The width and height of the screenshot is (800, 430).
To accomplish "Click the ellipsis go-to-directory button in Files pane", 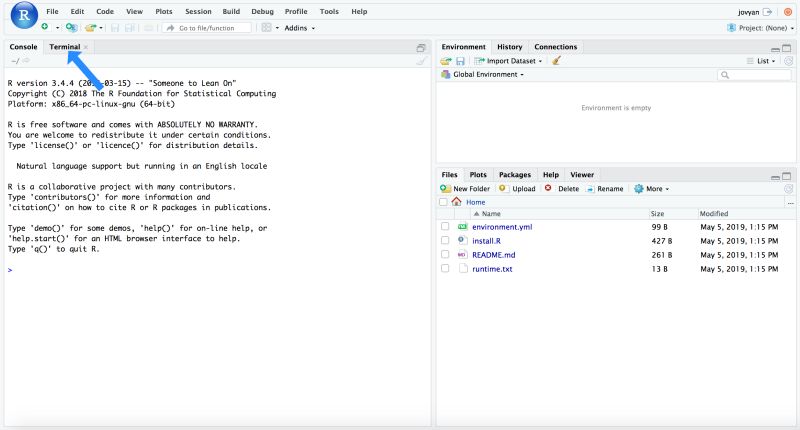I will tap(790, 203).
